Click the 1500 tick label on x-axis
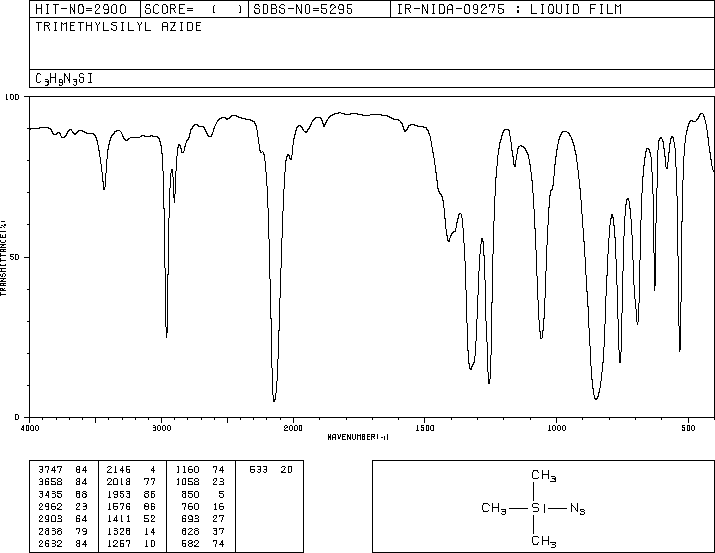Viewport: 715px width, 553px height. coord(425,428)
